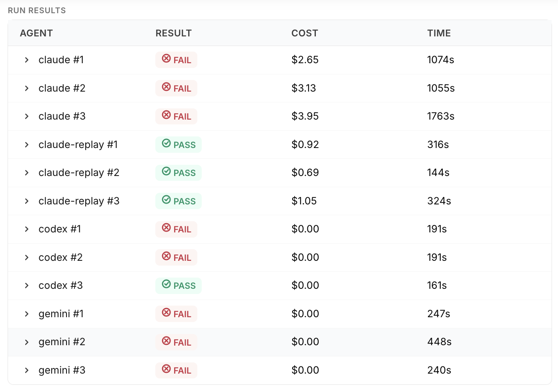The height and width of the screenshot is (392, 558).
Task: Click the FAIL badge for codex #1
Action: tap(177, 229)
